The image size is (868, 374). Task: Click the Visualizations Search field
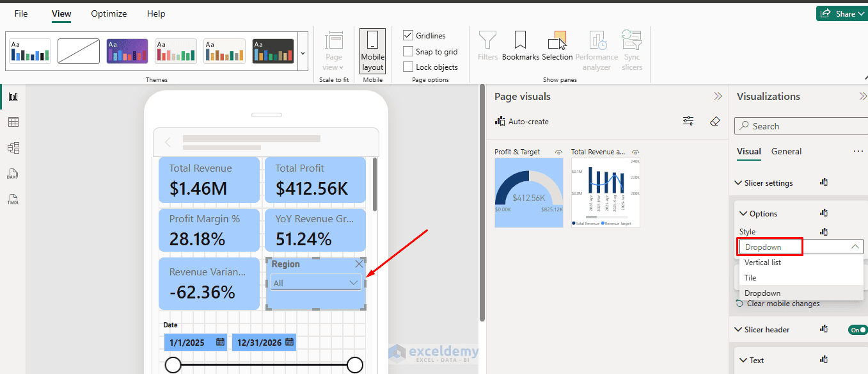click(x=801, y=126)
